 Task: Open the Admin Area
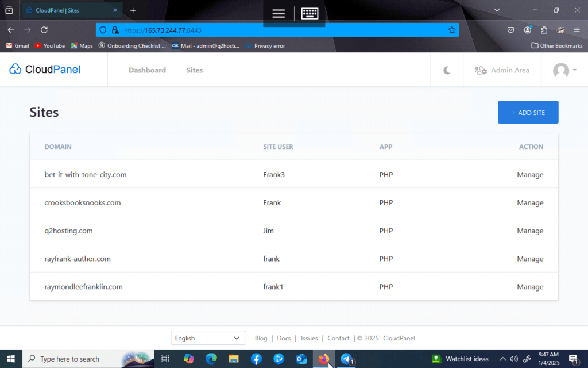coord(502,70)
